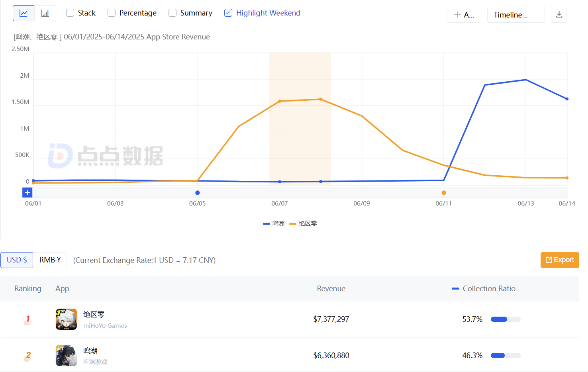The width and height of the screenshot is (588, 372).
Task: Click the rank 1 badge
Action: pyautogui.click(x=27, y=319)
